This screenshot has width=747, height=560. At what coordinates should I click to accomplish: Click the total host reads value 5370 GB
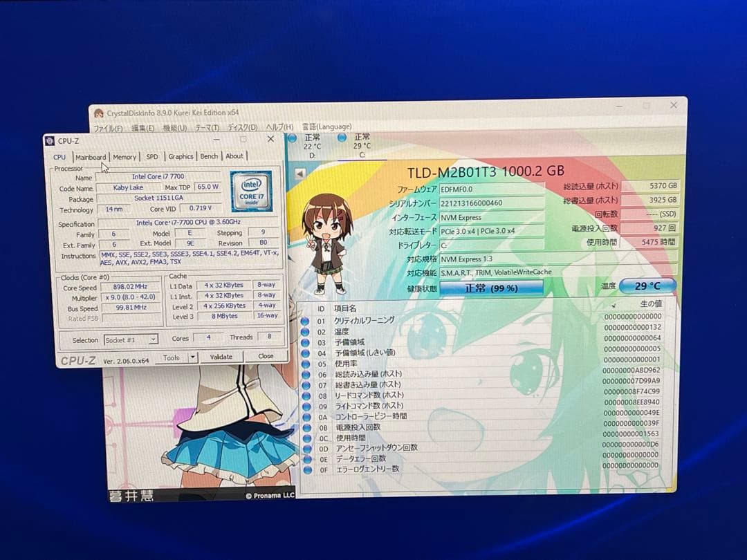649,186
